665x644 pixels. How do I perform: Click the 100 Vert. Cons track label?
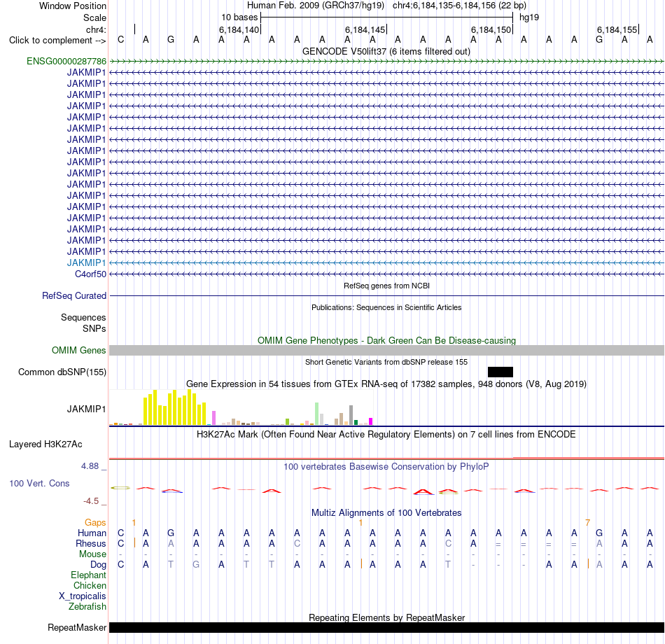(x=39, y=483)
